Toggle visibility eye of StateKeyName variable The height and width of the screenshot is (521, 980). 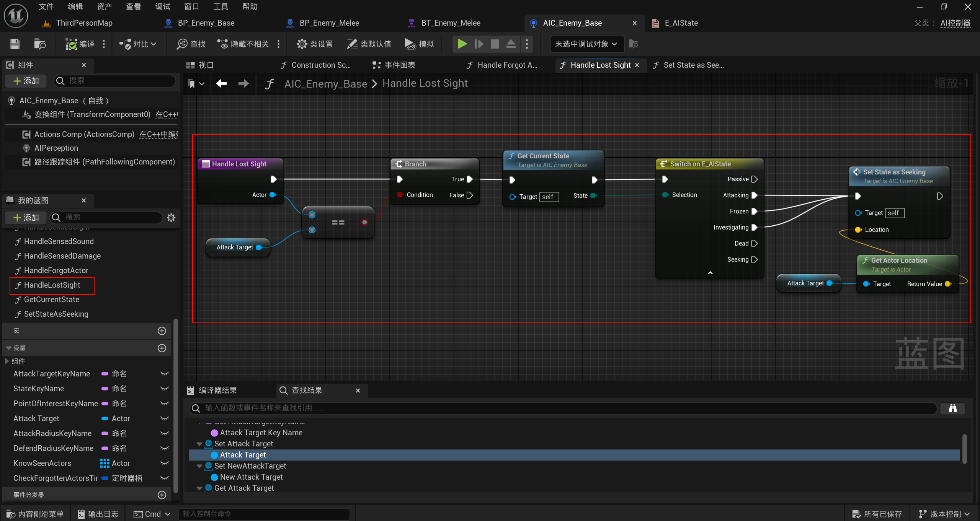coord(165,389)
